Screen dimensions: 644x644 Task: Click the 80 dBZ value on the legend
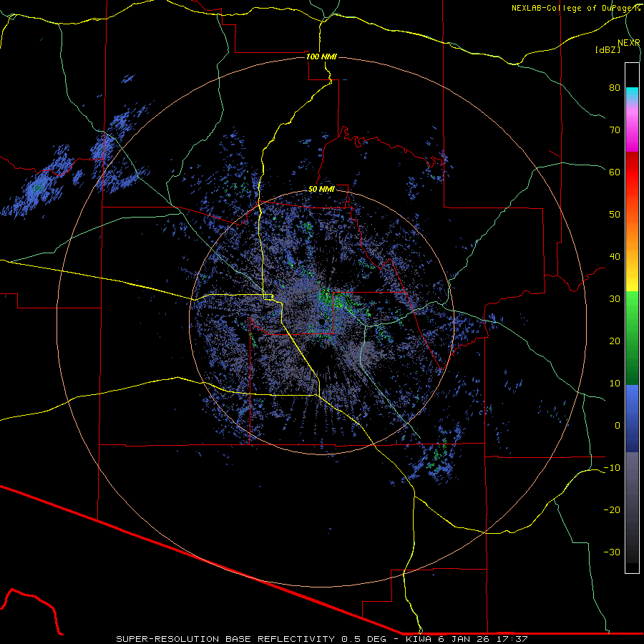[615, 88]
